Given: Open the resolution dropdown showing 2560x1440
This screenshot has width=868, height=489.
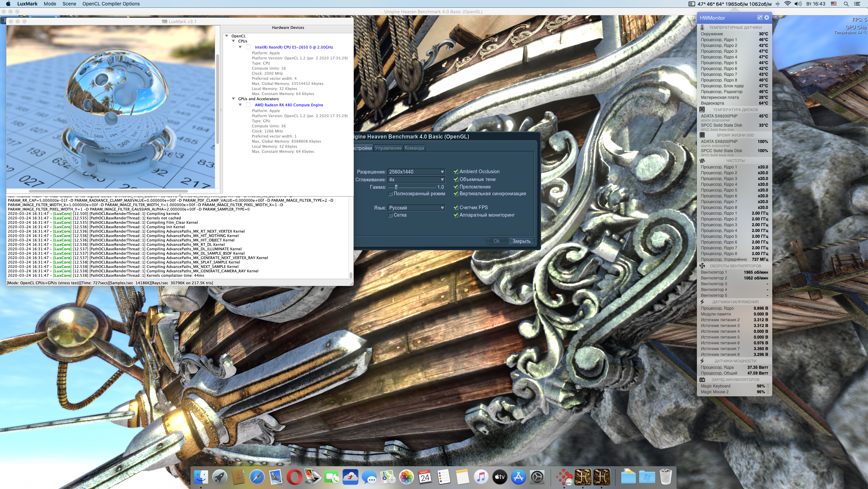Looking at the screenshot, I should click(416, 172).
